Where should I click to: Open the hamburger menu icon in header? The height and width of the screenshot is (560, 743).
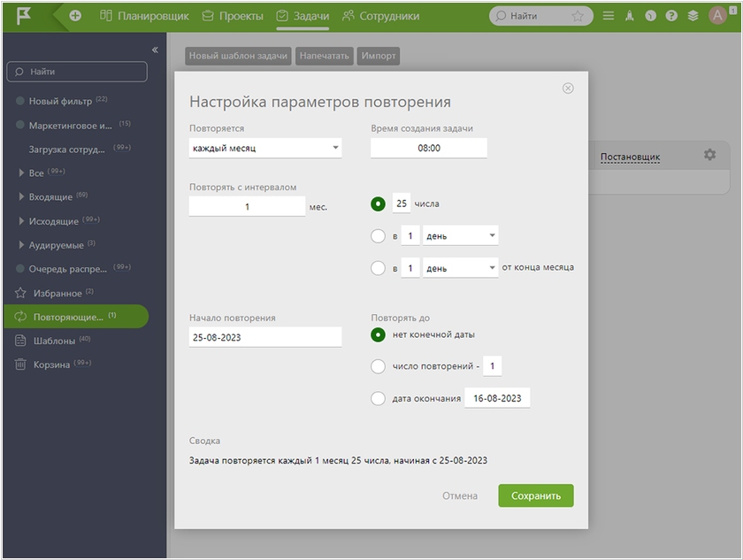coord(609,16)
